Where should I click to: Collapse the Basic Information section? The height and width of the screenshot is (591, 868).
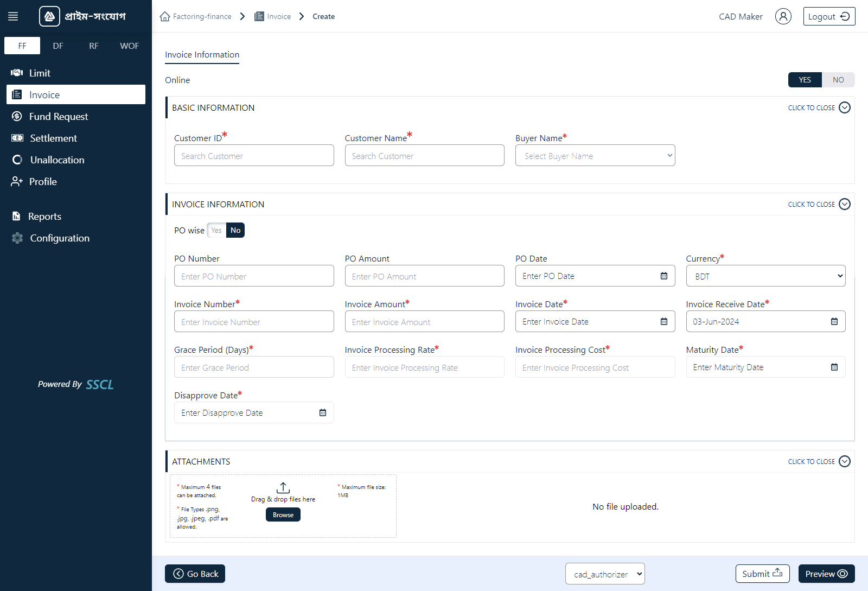point(819,107)
